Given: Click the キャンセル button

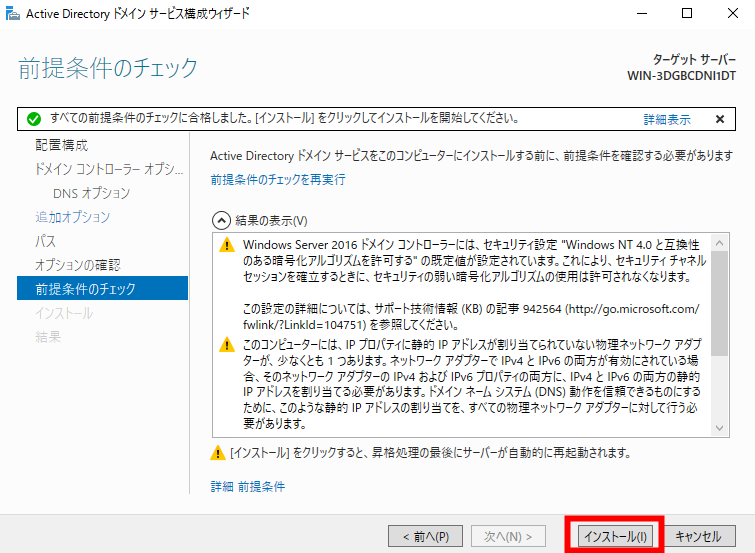Looking at the screenshot, I should (x=698, y=536).
